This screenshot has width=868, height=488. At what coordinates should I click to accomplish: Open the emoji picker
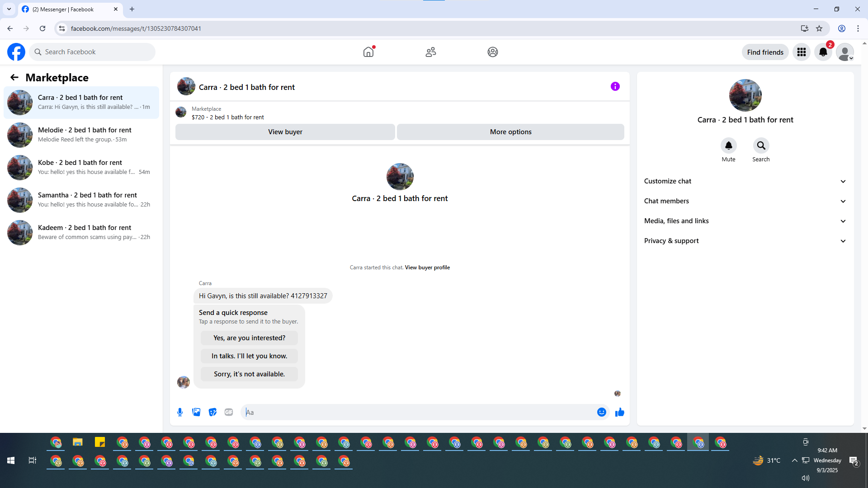(x=601, y=412)
